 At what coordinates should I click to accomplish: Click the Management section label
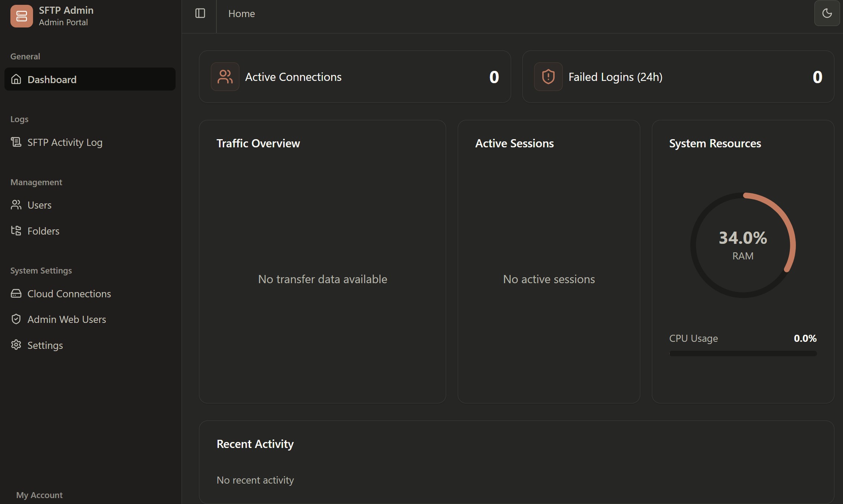coord(36,182)
